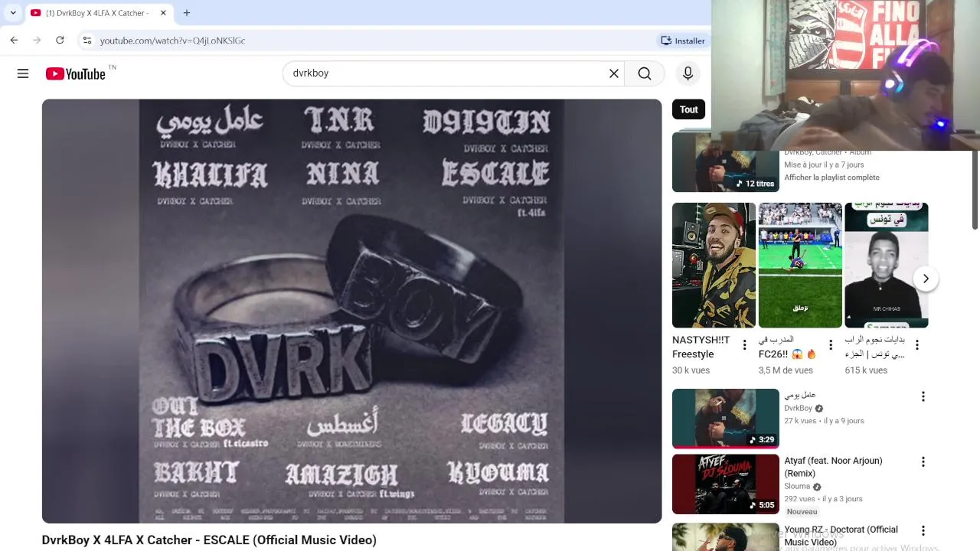Install YouTube app via Installer button

682,41
